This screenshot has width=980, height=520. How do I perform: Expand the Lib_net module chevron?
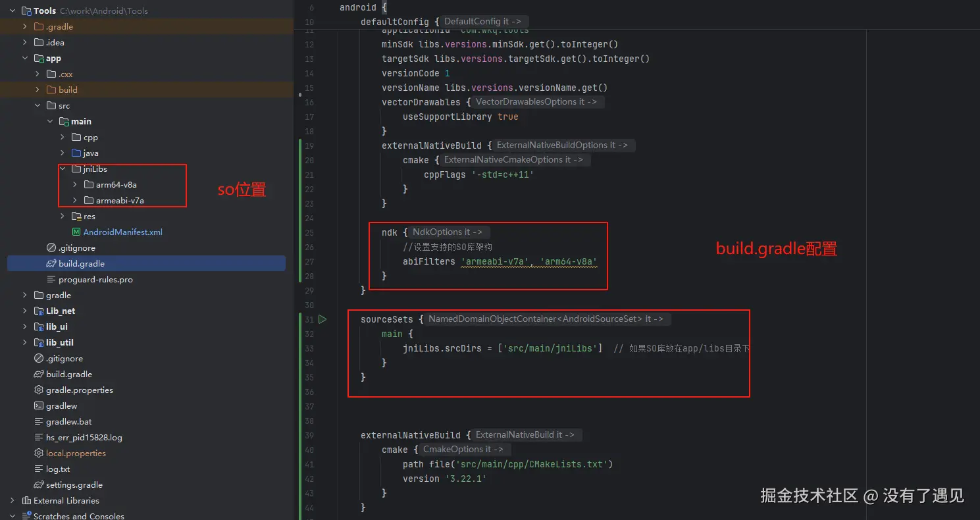[25, 311]
